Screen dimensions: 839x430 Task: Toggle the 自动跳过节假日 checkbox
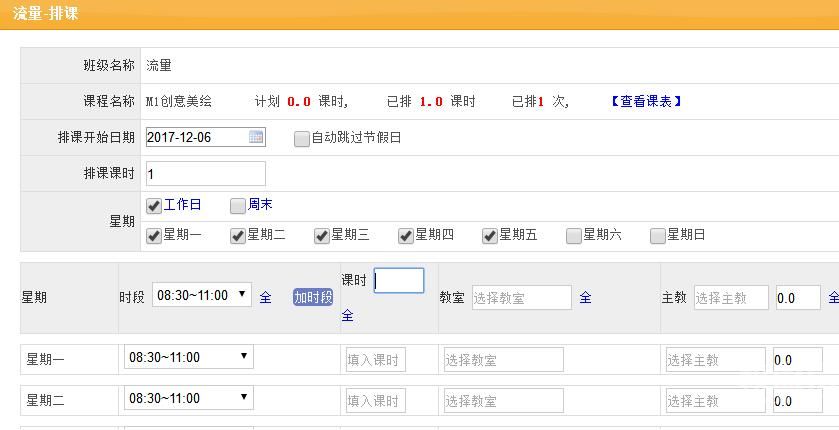click(x=302, y=139)
